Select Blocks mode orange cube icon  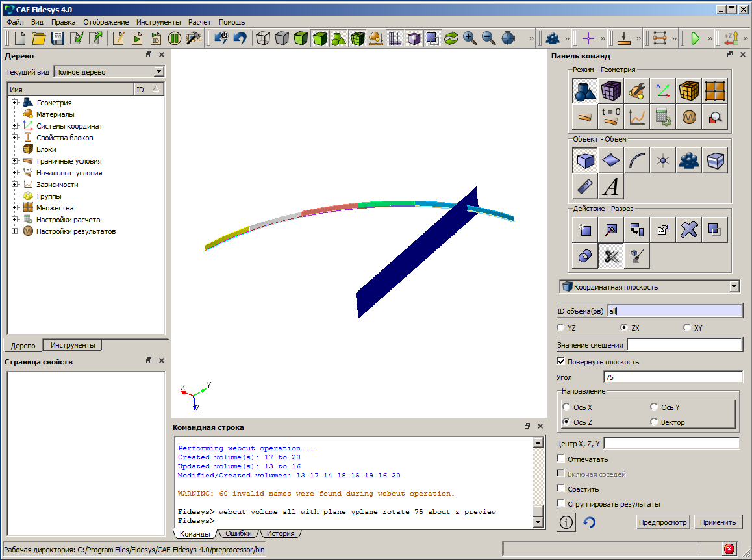click(x=689, y=91)
